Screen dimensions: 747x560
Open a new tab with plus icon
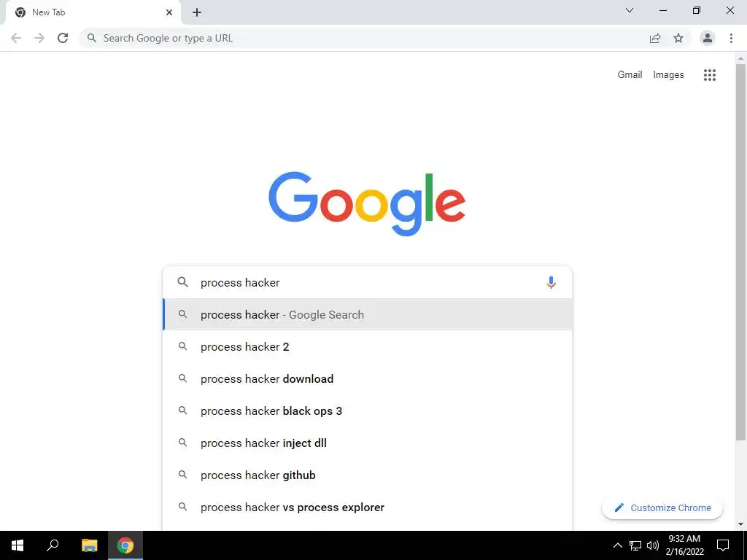(197, 12)
